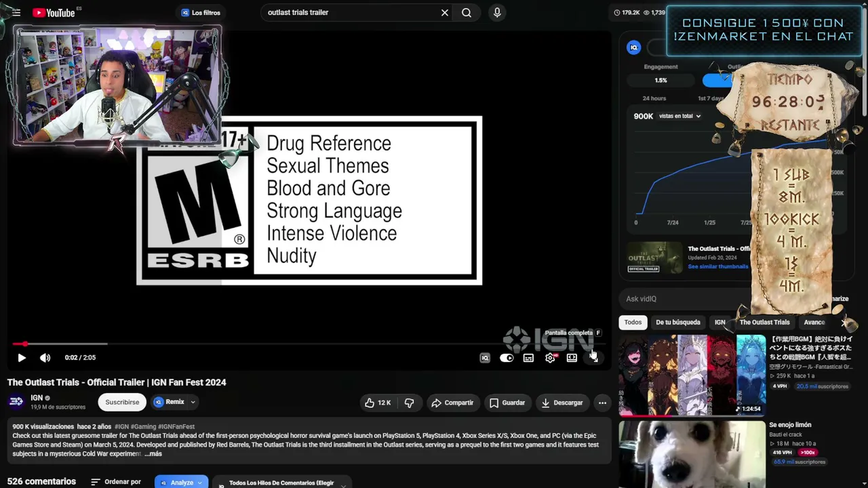Click the '19,9 M de suscriptores' text

click(58, 407)
